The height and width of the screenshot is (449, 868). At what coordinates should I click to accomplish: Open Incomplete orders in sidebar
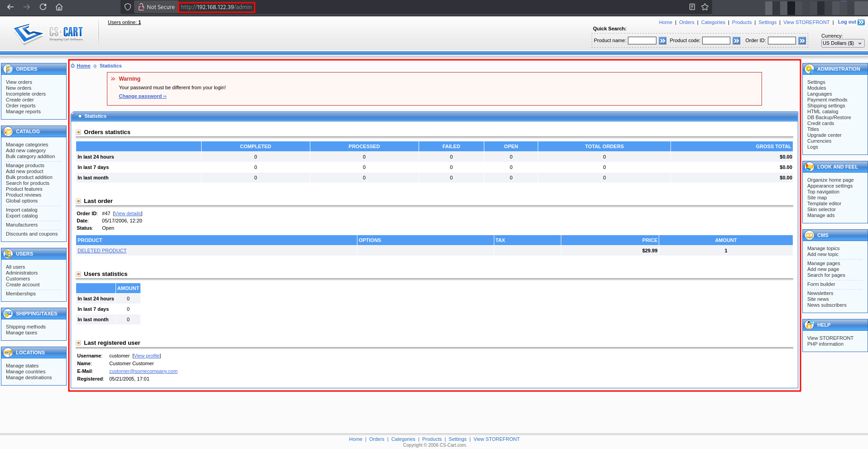26,94
